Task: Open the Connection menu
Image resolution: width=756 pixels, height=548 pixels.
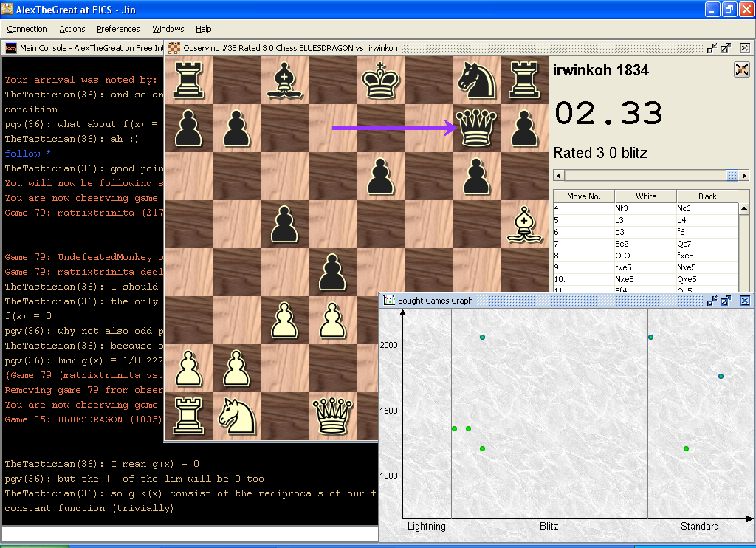Action: tap(27, 29)
